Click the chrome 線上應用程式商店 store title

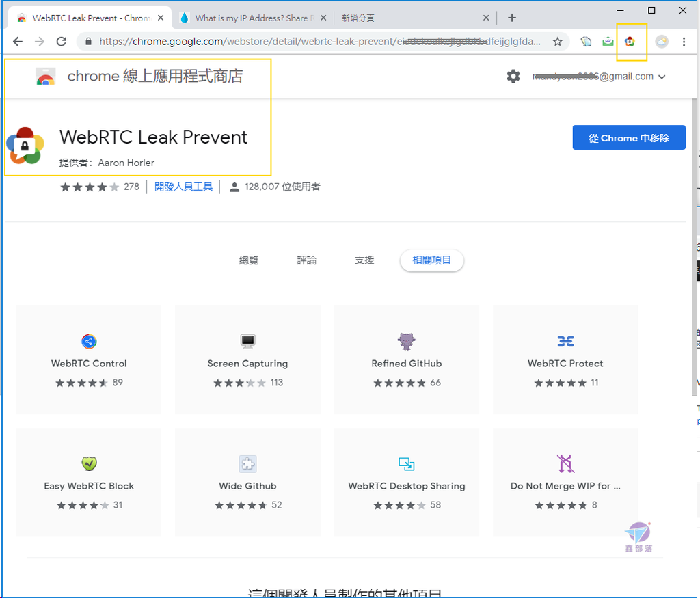pos(155,76)
